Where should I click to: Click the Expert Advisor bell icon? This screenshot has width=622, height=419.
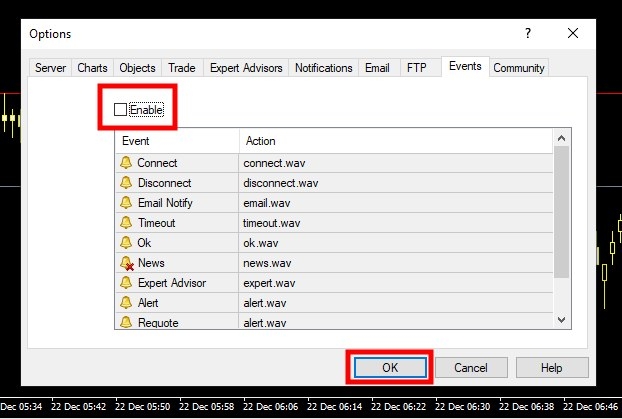[126, 283]
